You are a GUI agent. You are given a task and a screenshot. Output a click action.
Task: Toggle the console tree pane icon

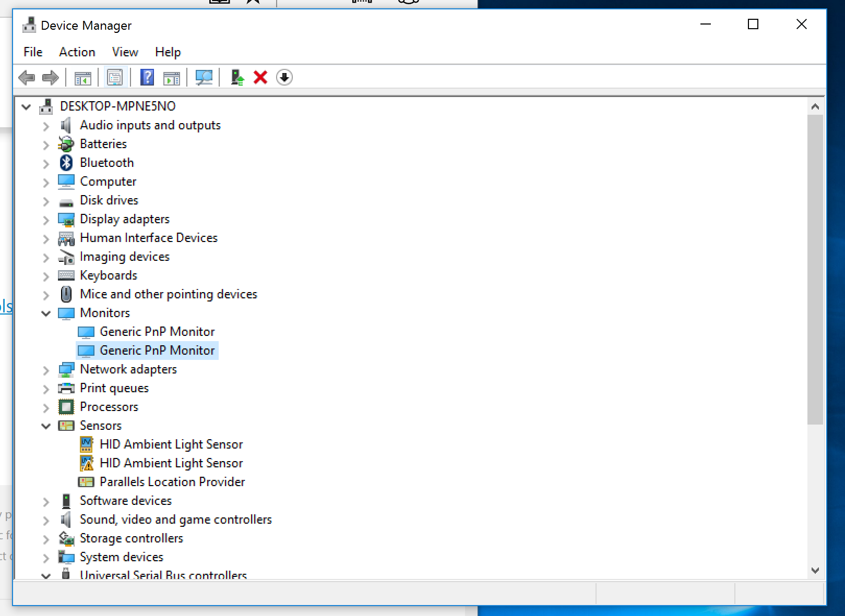(83, 78)
